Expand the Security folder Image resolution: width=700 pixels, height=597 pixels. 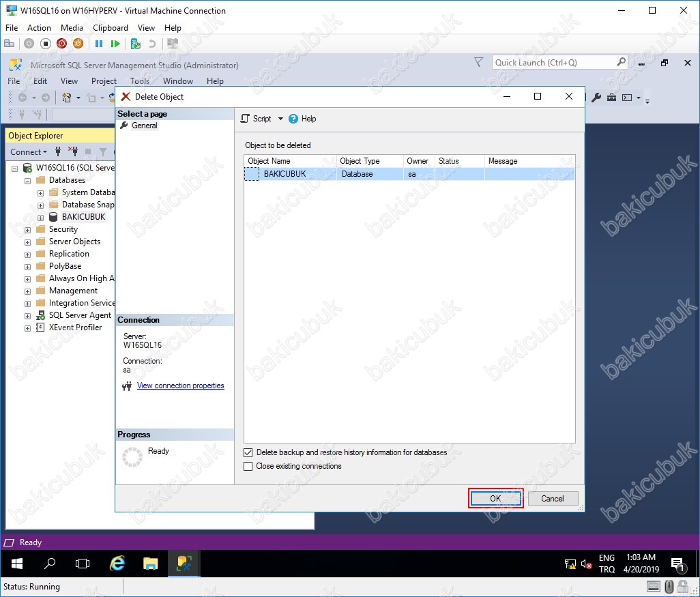click(x=27, y=230)
